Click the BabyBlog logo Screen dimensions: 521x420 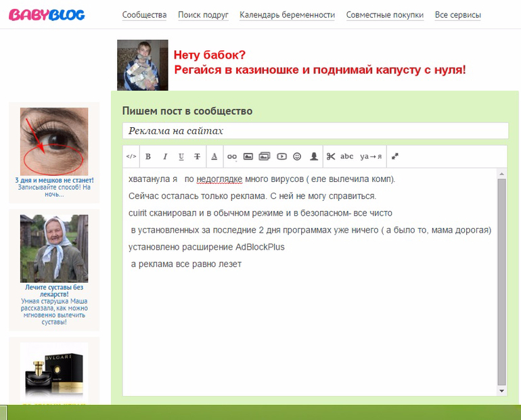[x=47, y=14]
